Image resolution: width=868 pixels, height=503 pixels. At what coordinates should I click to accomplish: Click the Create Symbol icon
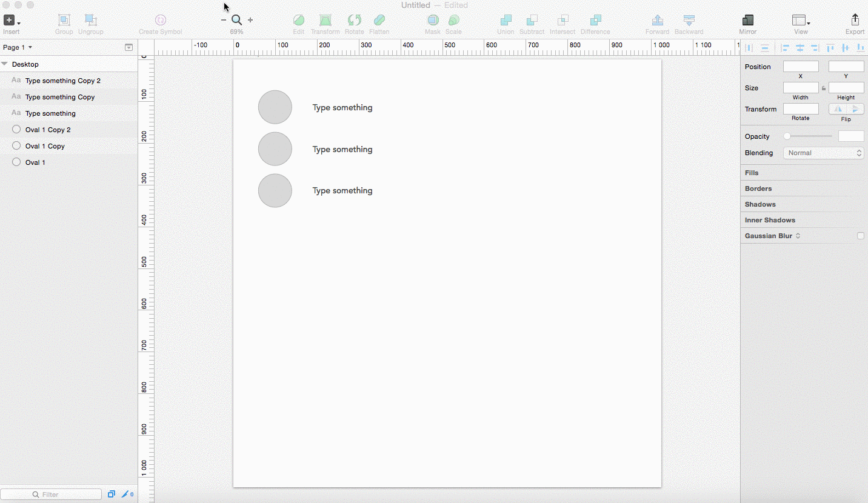[160, 21]
